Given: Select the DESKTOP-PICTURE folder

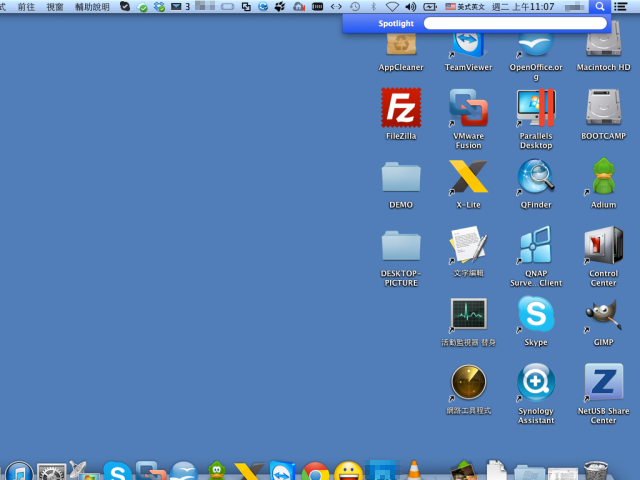Looking at the screenshot, I should pos(401,245).
